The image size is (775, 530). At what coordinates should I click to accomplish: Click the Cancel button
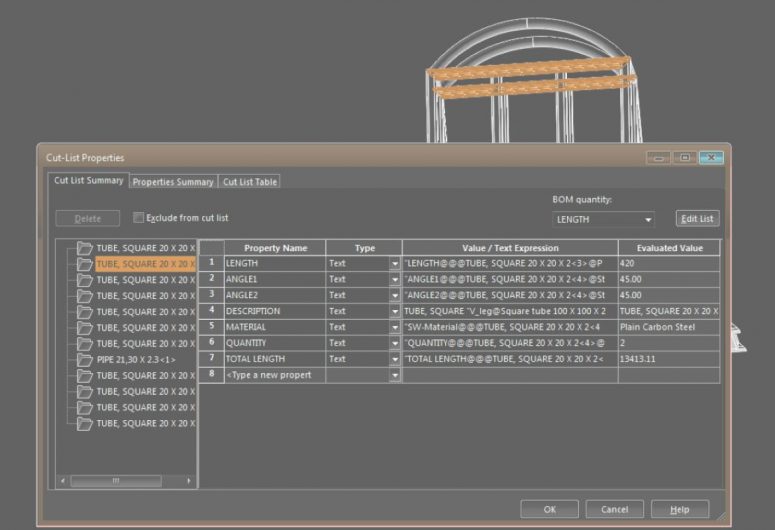pos(614,509)
